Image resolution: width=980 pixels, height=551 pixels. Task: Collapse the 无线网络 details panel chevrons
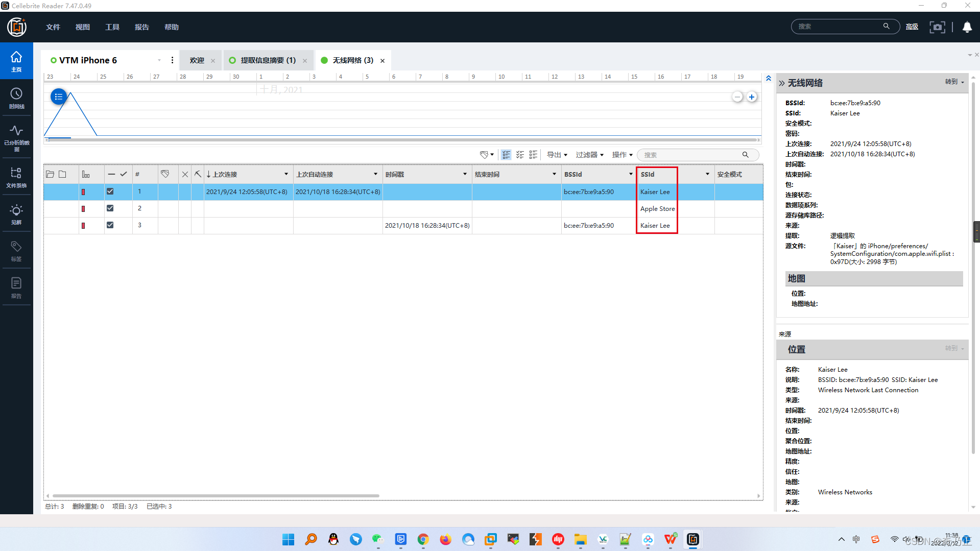[x=781, y=83]
